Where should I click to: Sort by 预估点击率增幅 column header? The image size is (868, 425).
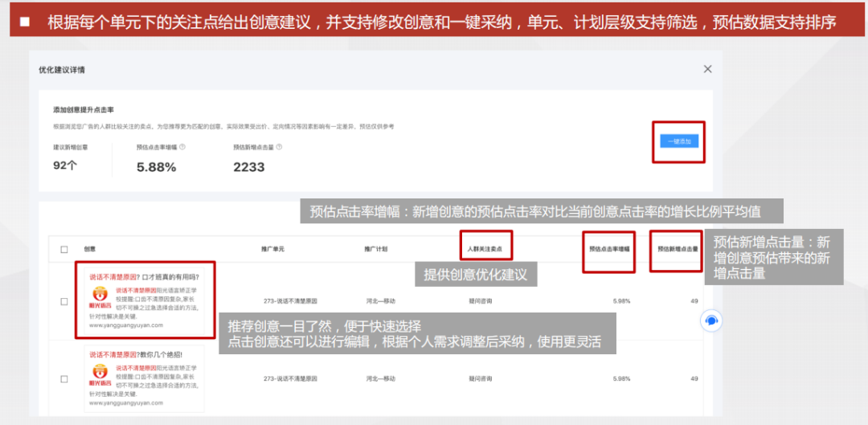(x=609, y=249)
